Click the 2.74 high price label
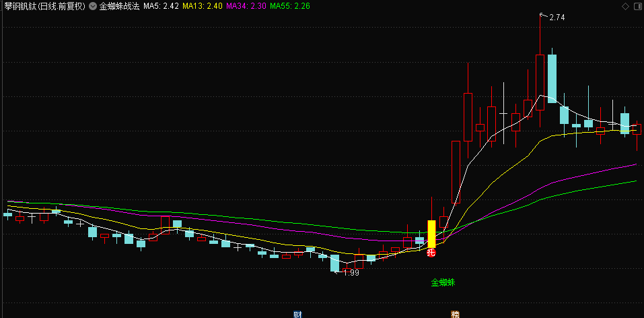Image resolution: width=644 pixels, height=318 pixels. pos(557,18)
